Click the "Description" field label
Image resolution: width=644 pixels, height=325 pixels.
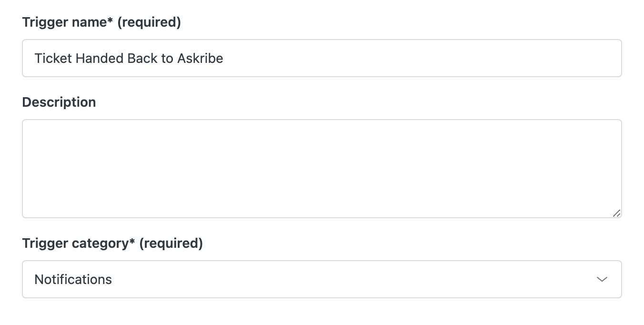(59, 102)
